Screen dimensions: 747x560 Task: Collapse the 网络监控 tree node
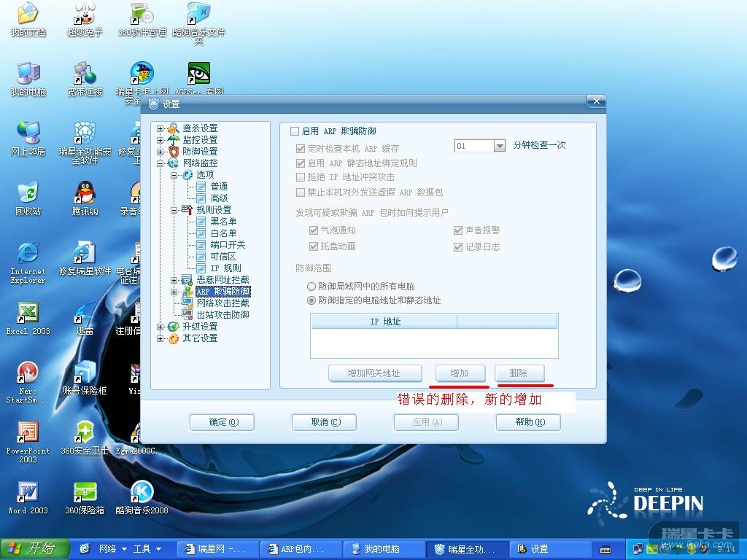tap(160, 163)
